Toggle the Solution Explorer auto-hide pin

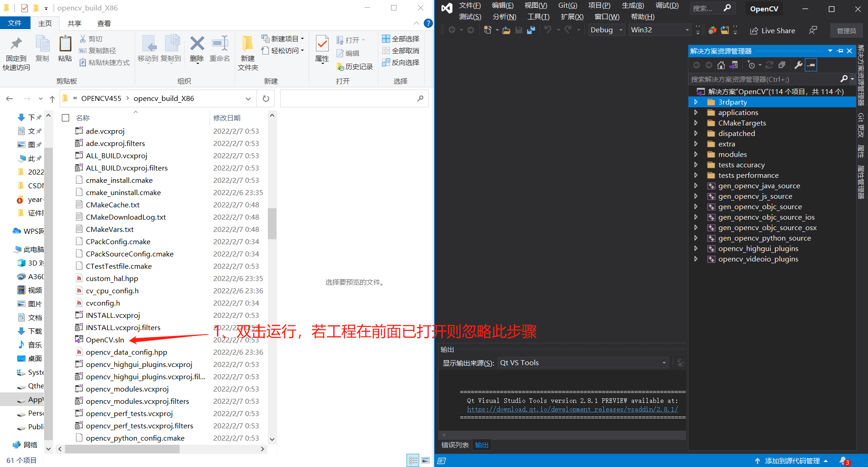click(x=840, y=51)
